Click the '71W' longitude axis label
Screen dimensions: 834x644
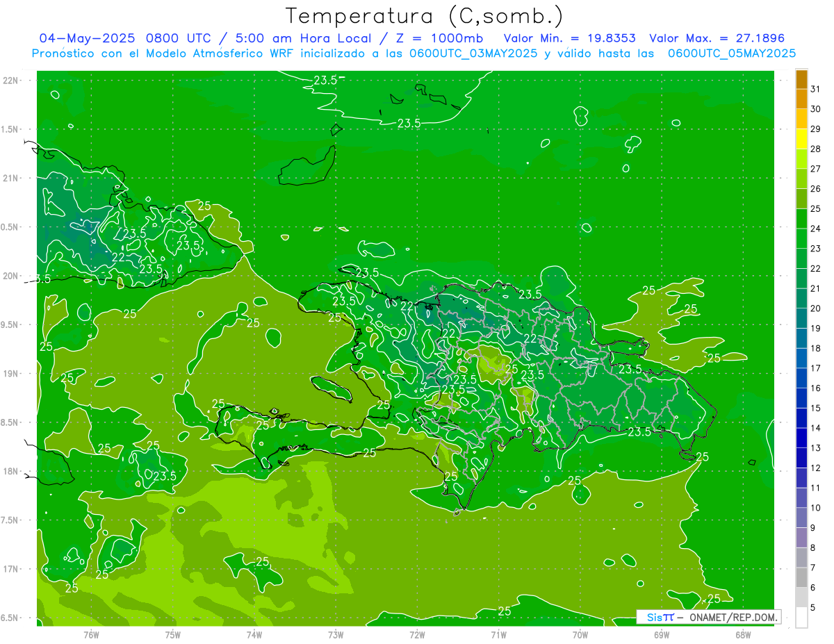pyautogui.click(x=498, y=635)
